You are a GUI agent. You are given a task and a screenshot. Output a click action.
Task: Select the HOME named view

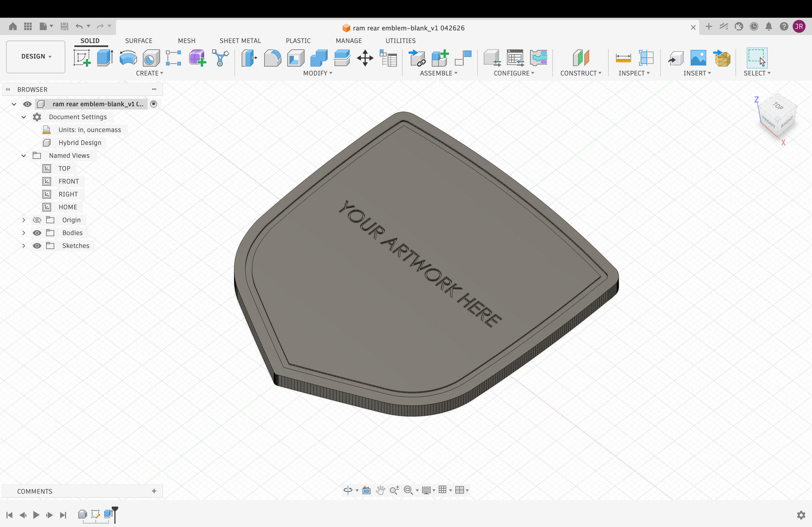coord(68,207)
